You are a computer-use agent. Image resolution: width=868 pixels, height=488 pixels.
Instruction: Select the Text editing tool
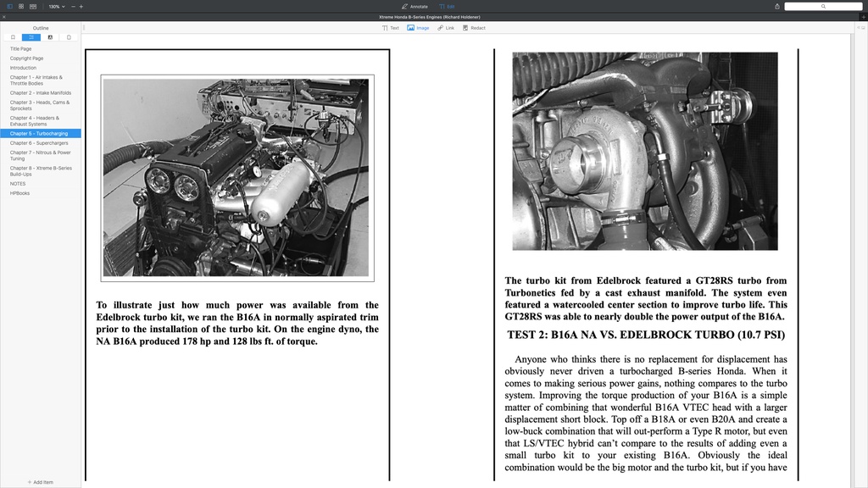tap(391, 27)
